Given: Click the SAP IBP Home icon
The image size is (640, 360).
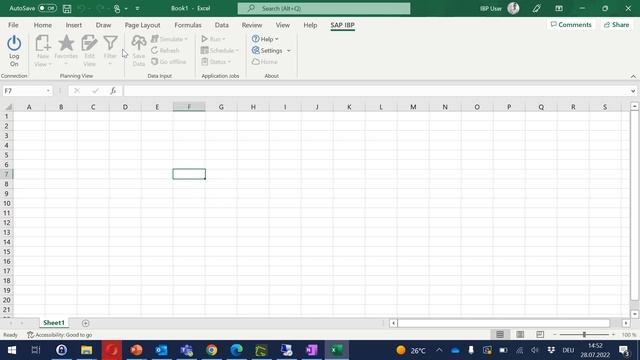Looking at the screenshot, I should tap(264, 62).
